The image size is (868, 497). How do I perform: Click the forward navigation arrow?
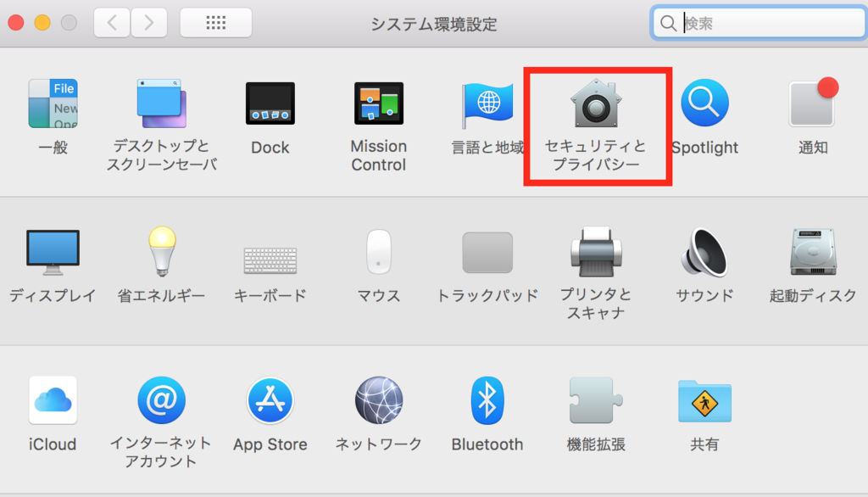click(x=149, y=23)
